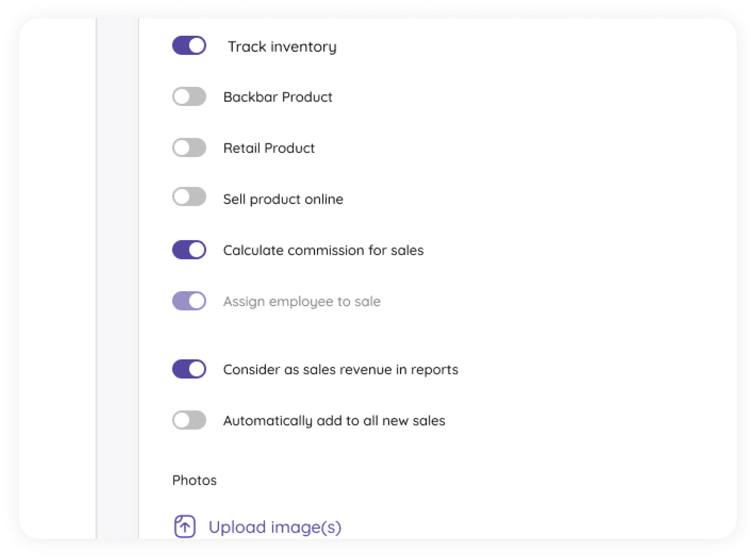Image resolution: width=756 pixels, height=559 pixels.
Task: Disable the Track inventory toggle
Action: (x=189, y=45)
